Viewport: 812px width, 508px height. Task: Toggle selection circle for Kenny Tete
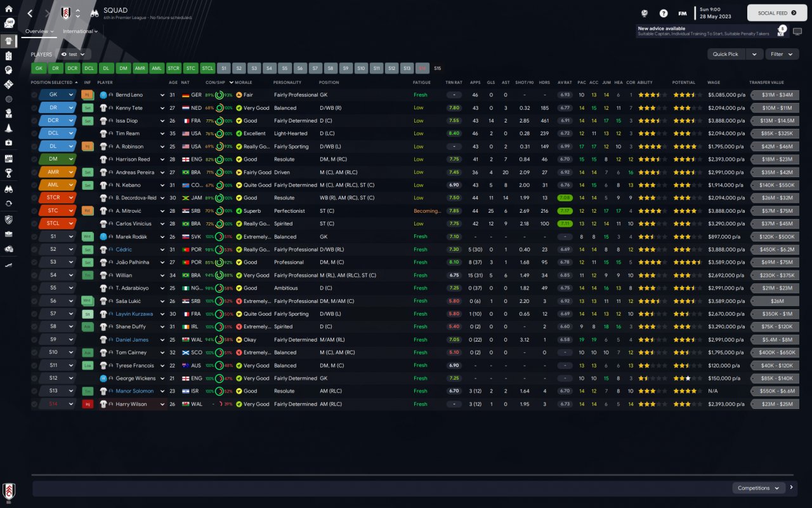tap(34, 108)
